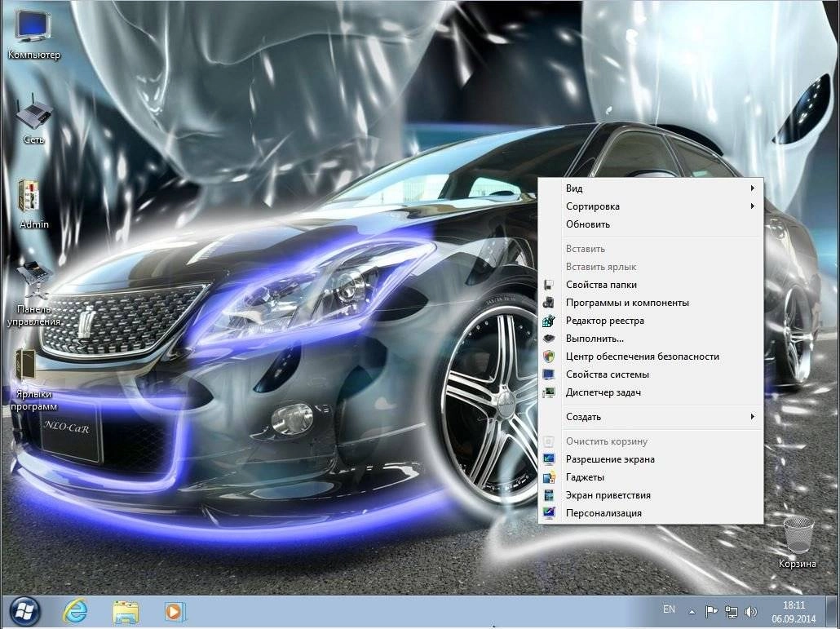Select the Admin folder icon
This screenshot has height=629, width=840.
[x=33, y=204]
